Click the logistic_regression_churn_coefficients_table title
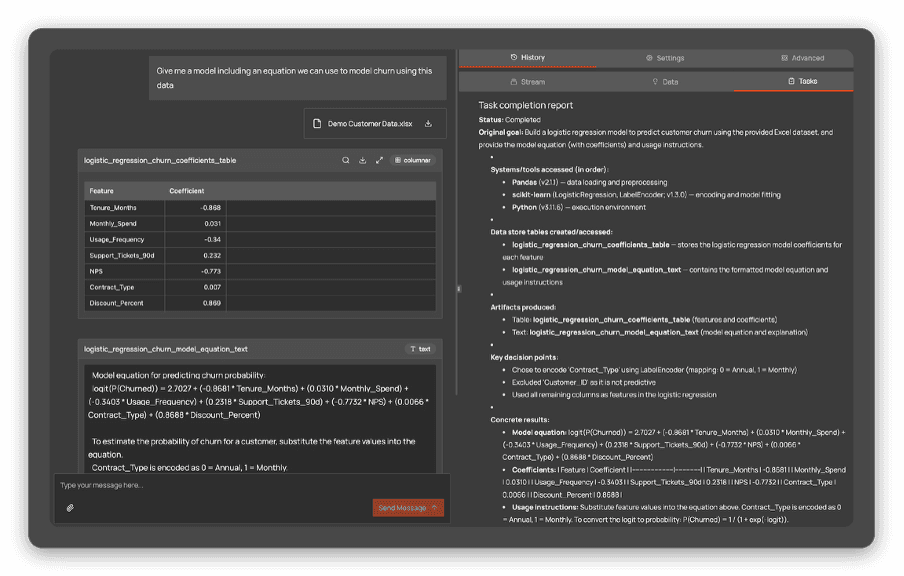This screenshot has height=576, width=904. pos(160,160)
